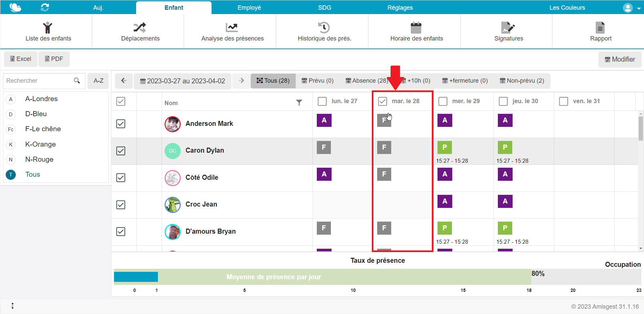644x314 pixels.
Task: Open Déplacements section
Action: (140, 32)
